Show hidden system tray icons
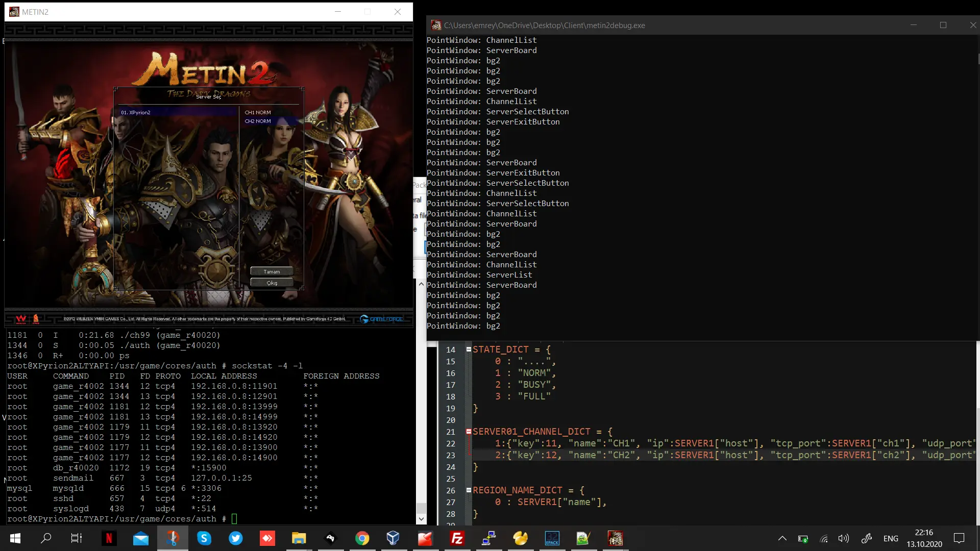Image resolution: width=980 pixels, height=551 pixels. click(782, 538)
